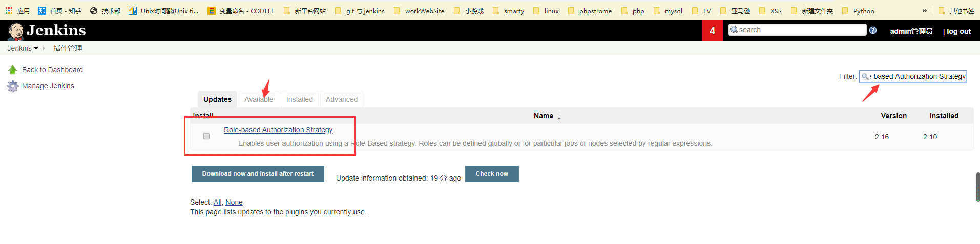Open the linux bookmark folder
Screen dimensions: 980x244
tap(546, 11)
